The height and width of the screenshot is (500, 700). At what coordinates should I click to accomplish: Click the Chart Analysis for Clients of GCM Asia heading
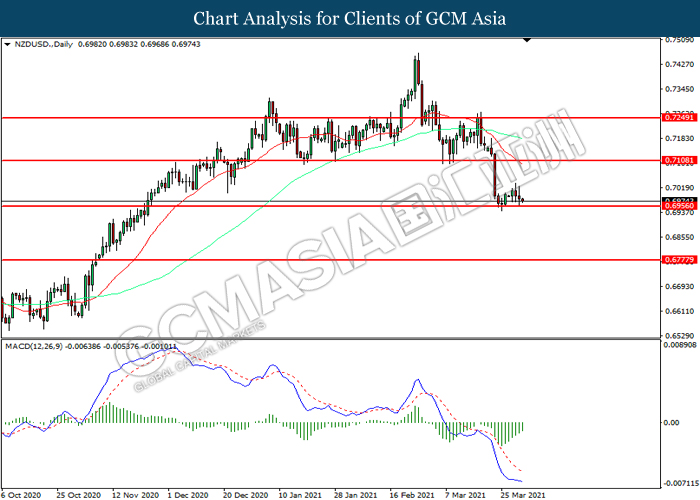[350, 18]
